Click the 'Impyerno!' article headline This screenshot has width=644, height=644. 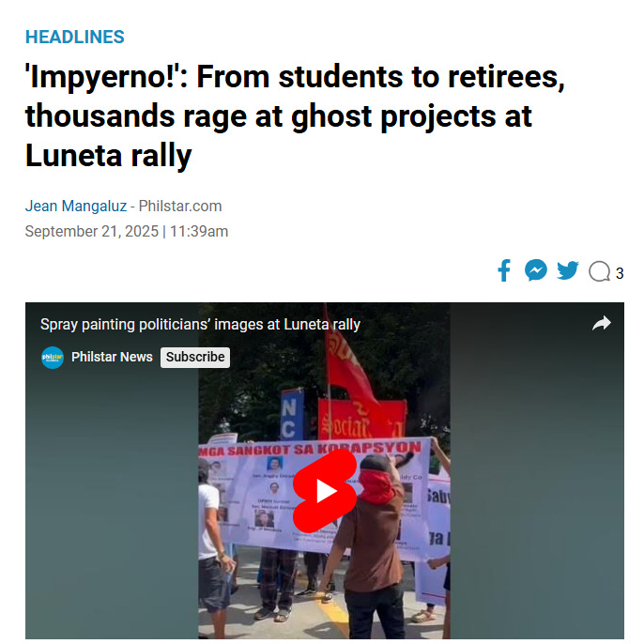point(295,115)
